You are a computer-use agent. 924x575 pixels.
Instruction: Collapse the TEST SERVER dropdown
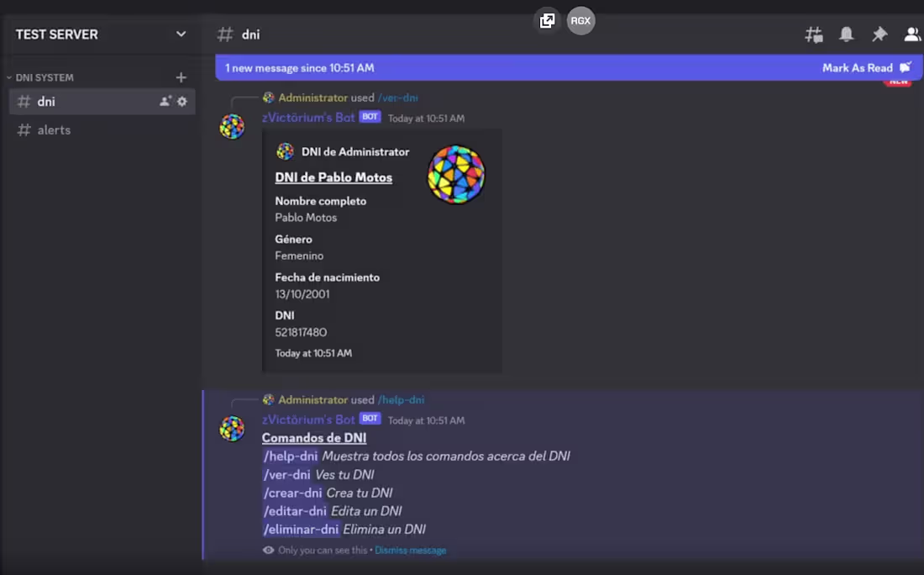(181, 34)
